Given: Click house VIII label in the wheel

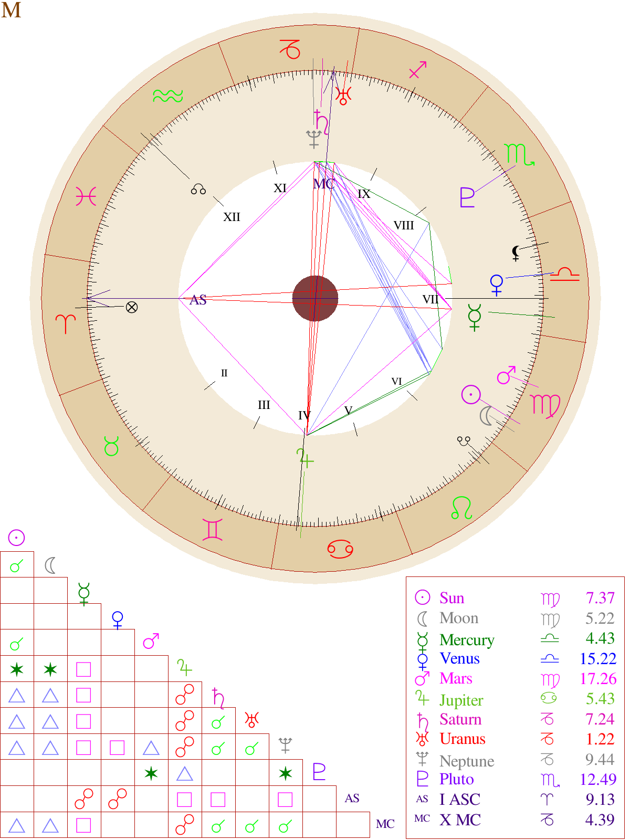Looking at the screenshot, I should 404,226.
